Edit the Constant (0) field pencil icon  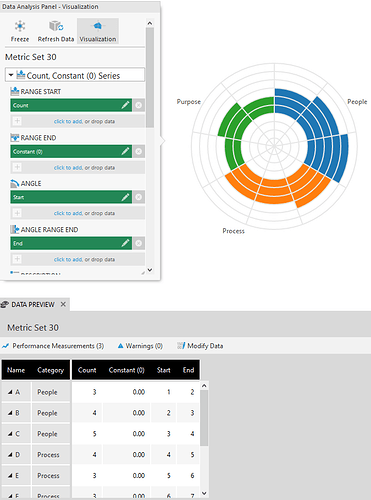[125, 151]
